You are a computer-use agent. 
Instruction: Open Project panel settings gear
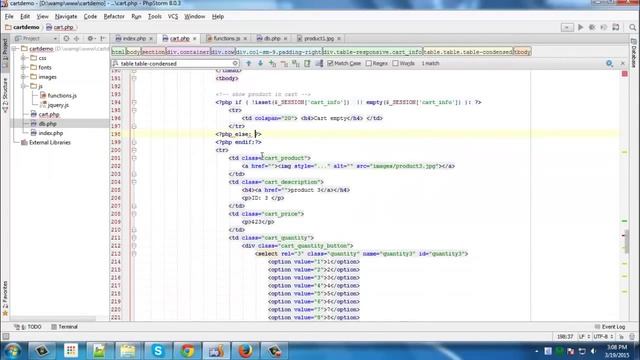pyautogui.click(x=91, y=38)
